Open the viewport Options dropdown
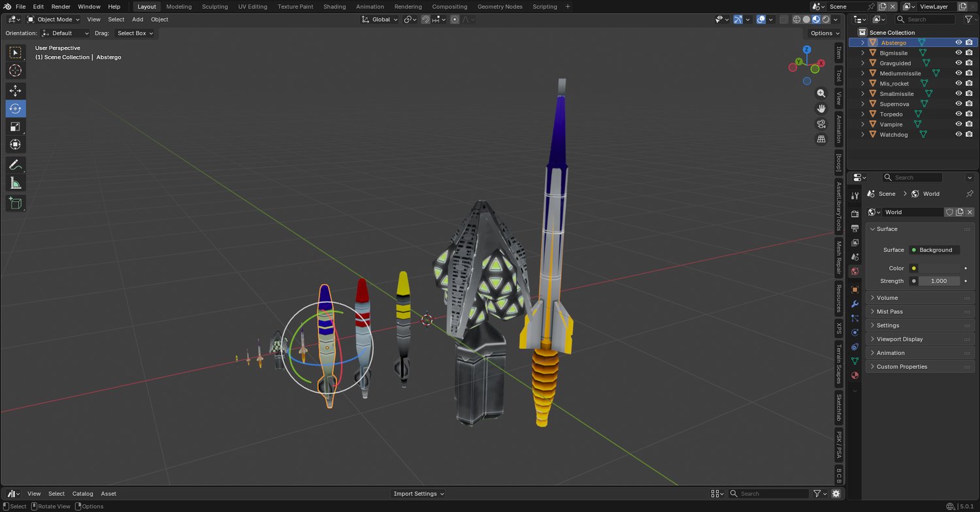This screenshot has width=980, height=512. tap(825, 33)
